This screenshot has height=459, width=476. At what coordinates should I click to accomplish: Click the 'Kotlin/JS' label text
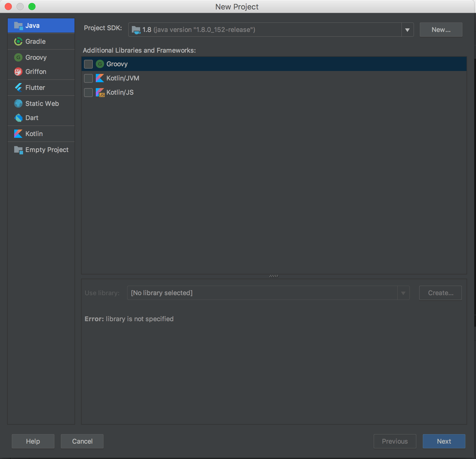point(120,92)
